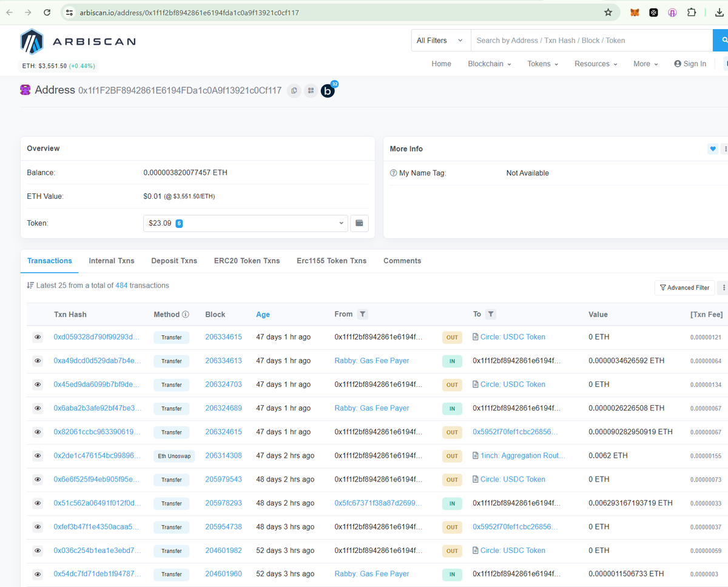Open the 1inch: Aggregation Router link

[522, 455]
